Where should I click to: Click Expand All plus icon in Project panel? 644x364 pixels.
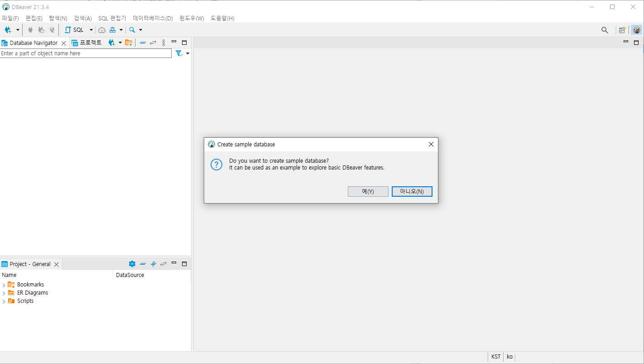[153, 264]
